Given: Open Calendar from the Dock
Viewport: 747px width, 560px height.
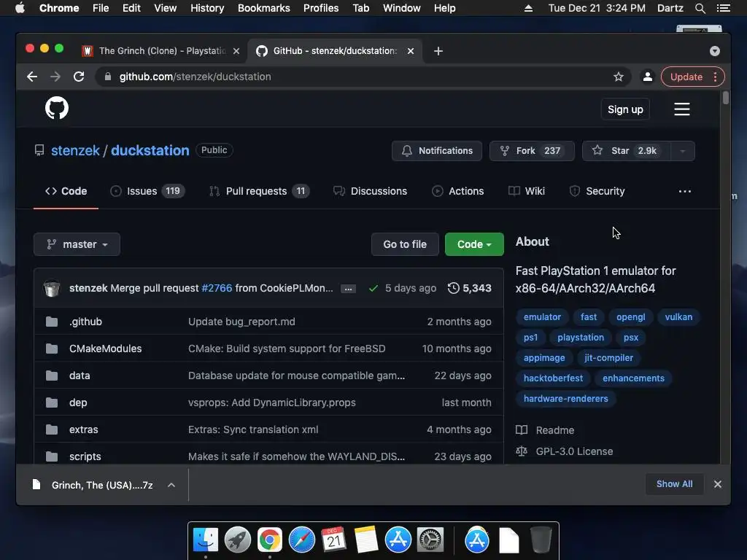Looking at the screenshot, I should click(333, 540).
